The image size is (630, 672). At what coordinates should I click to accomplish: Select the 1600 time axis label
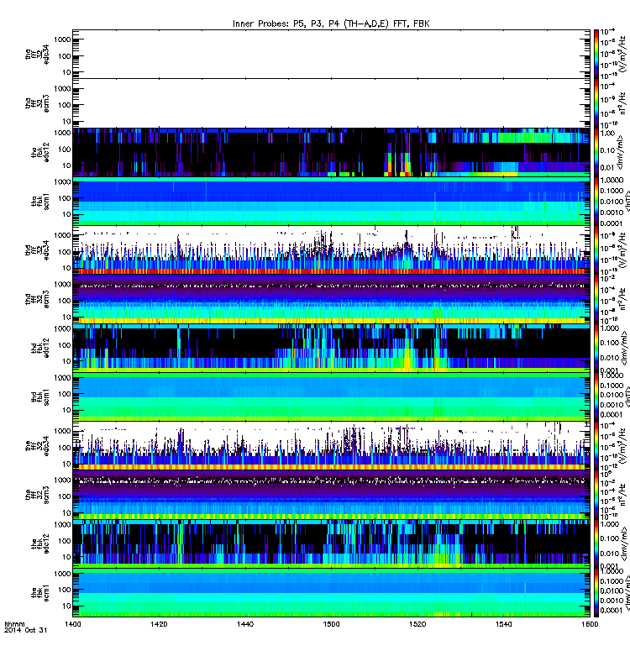tap(590, 624)
